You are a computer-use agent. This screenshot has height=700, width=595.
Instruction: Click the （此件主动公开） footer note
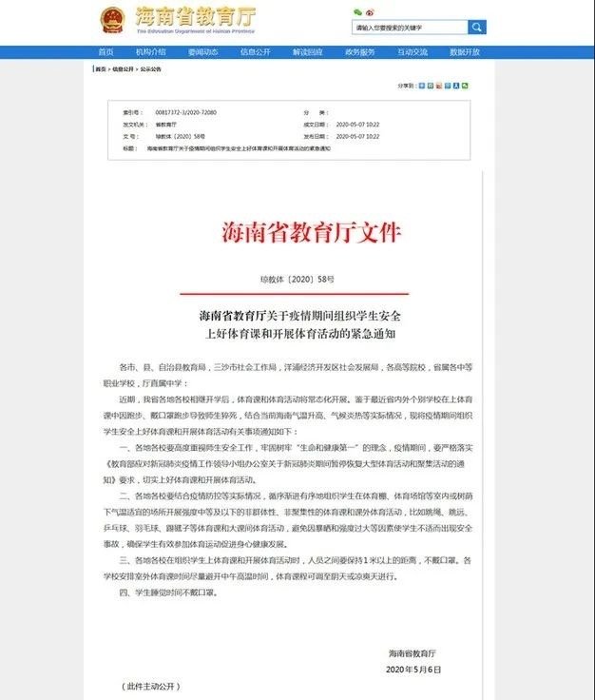click(x=151, y=686)
